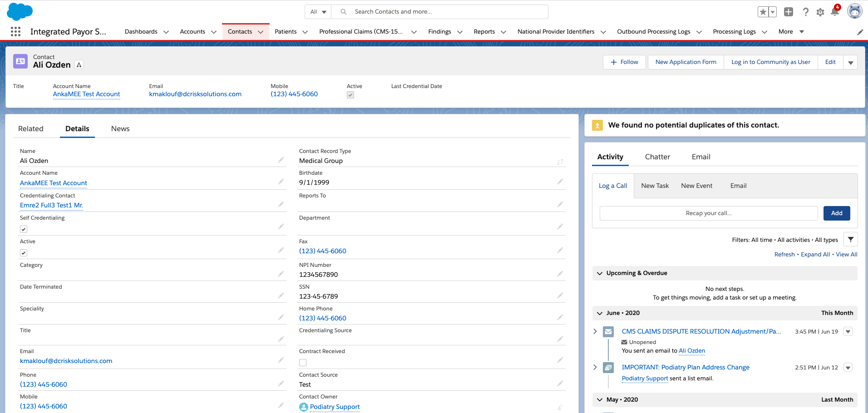Screen dimensions: 868x413
Task: Click Expand All in activity timeline
Action: tap(815, 255)
